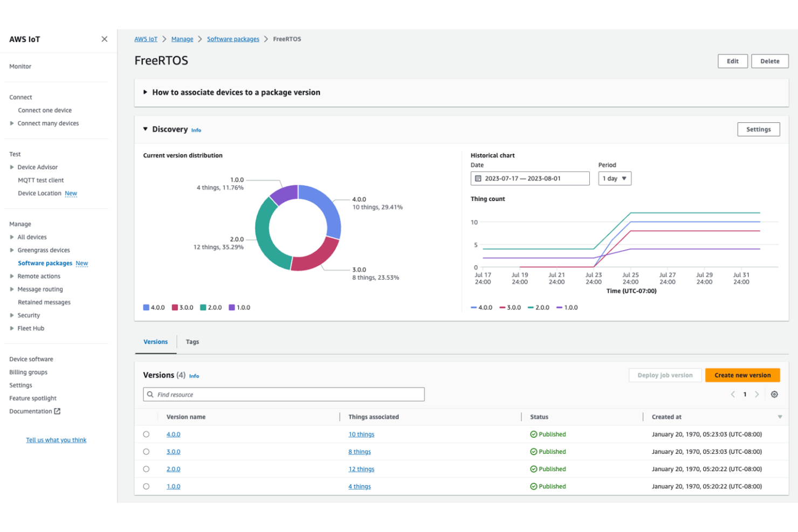Select the radio button for version 1.0.0
The width and height of the screenshot is (798, 532).
coord(146,486)
